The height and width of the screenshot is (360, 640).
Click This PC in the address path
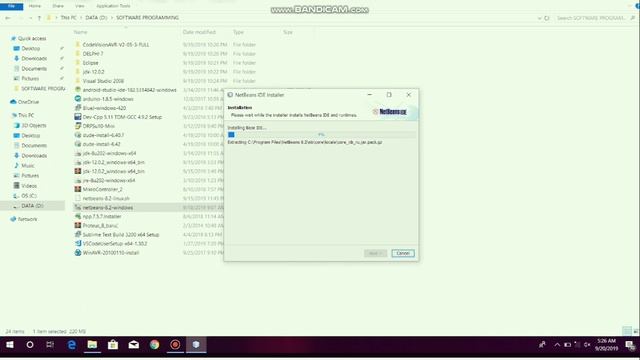click(x=68, y=18)
